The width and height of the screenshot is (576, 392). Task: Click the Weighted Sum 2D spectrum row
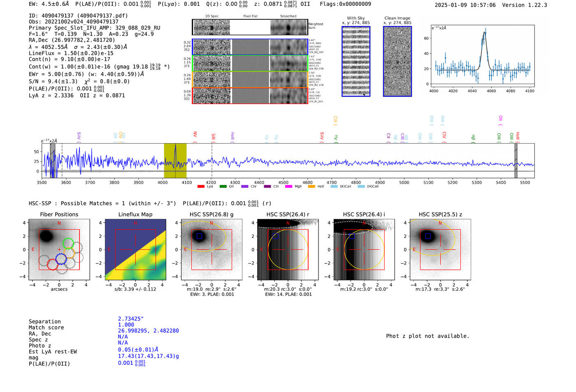250,27
